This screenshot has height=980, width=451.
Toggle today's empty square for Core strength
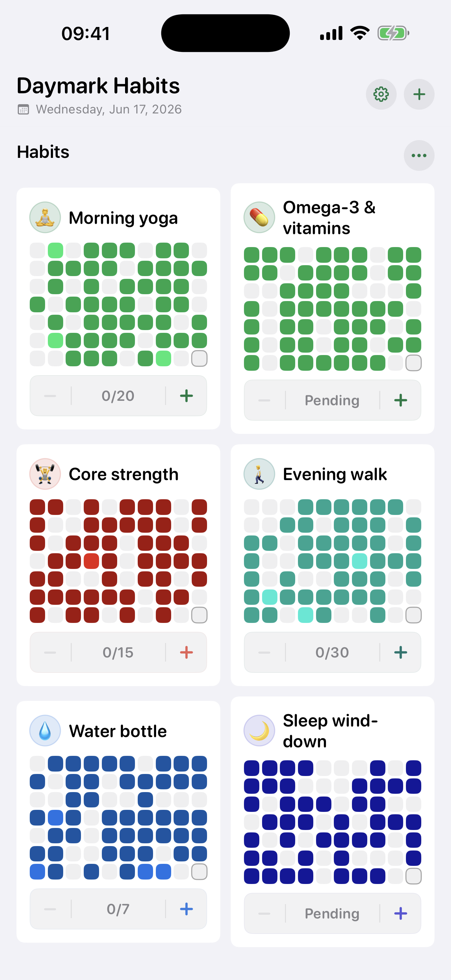point(199,615)
